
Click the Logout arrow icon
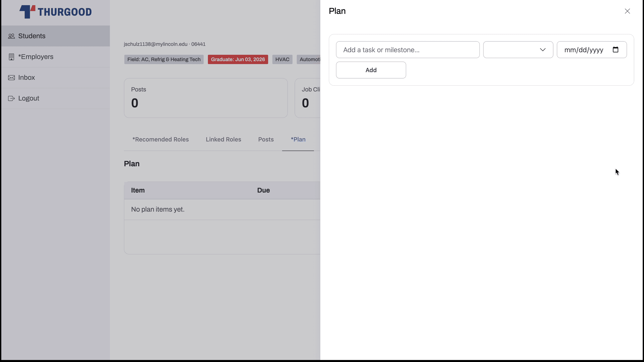[11, 98]
